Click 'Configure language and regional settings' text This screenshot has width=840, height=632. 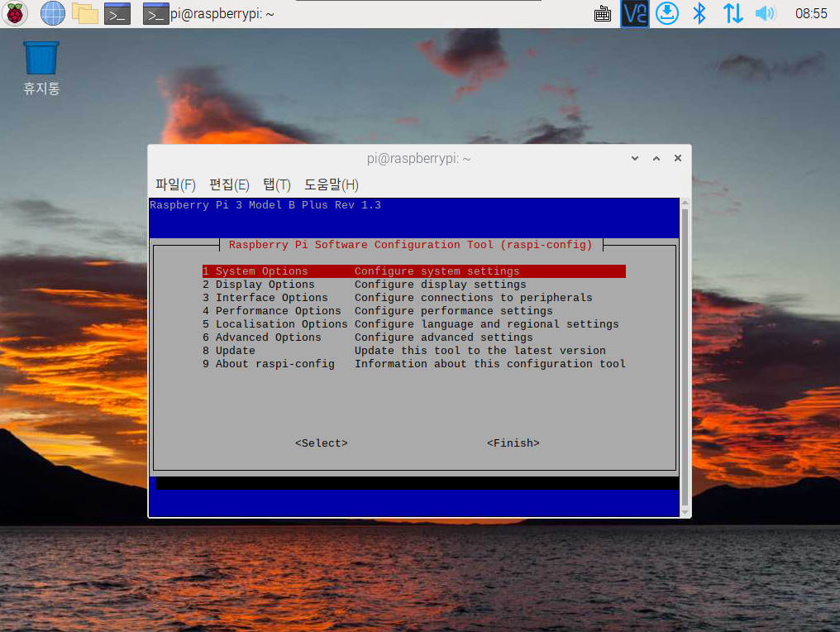point(487,324)
